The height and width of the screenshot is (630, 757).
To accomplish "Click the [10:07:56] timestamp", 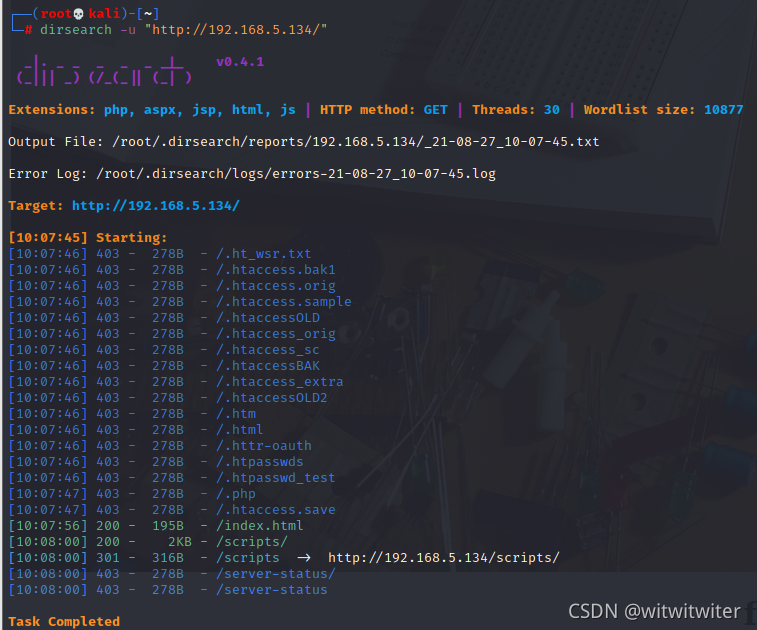I will click(48, 525).
